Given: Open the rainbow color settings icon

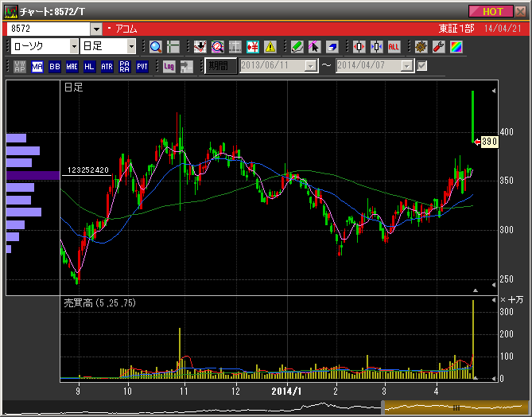Looking at the screenshot, I should click(456, 47).
